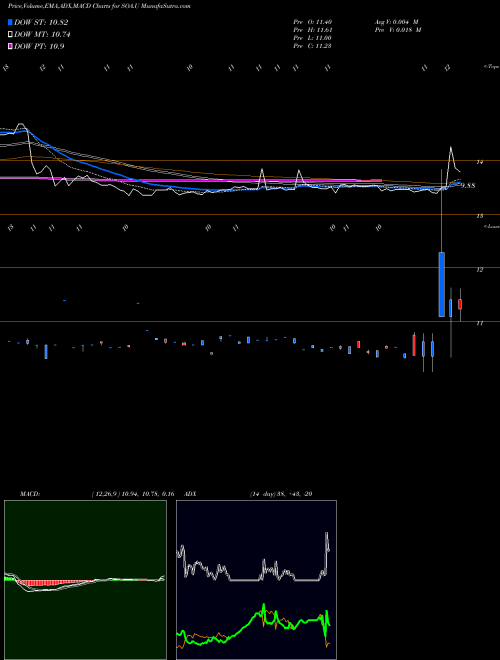The image size is (500, 660).
Task: Click the green ADX line peak
Action: coord(264,606)
